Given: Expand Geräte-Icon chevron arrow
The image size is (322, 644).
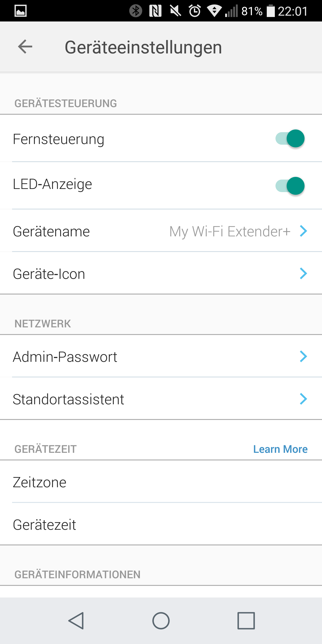Looking at the screenshot, I should click(303, 273).
